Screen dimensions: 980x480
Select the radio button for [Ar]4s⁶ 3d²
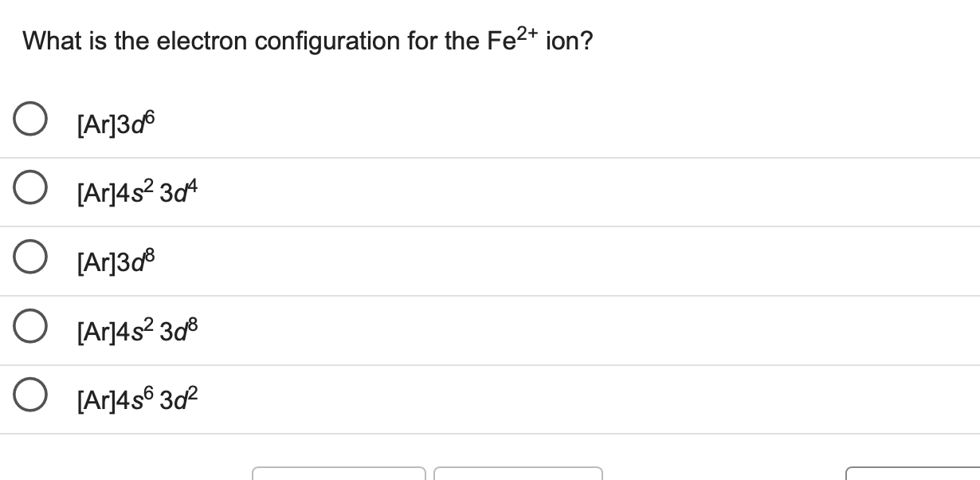[29, 394]
